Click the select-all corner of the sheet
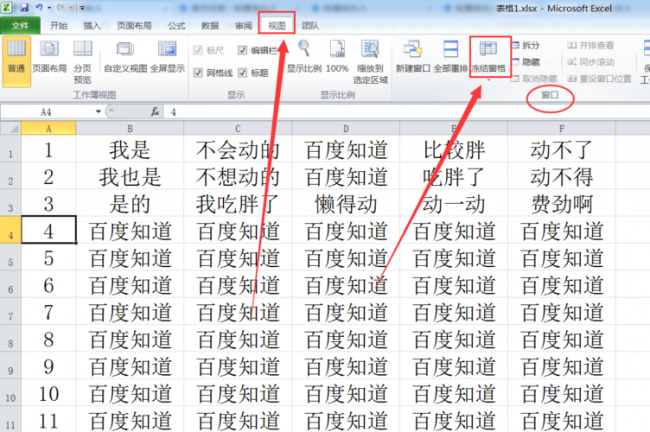 pos(10,129)
